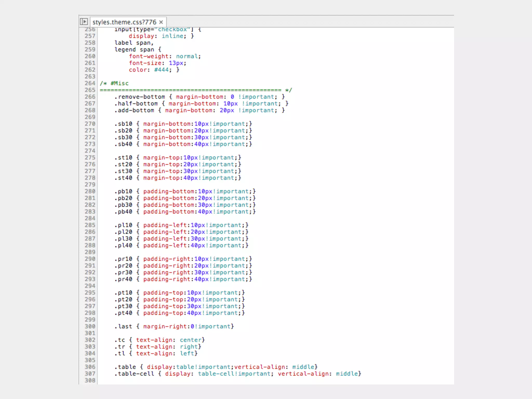Click .pb10 padding-bottom property
The width and height of the screenshot is (532, 399).
click(x=169, y=191)
